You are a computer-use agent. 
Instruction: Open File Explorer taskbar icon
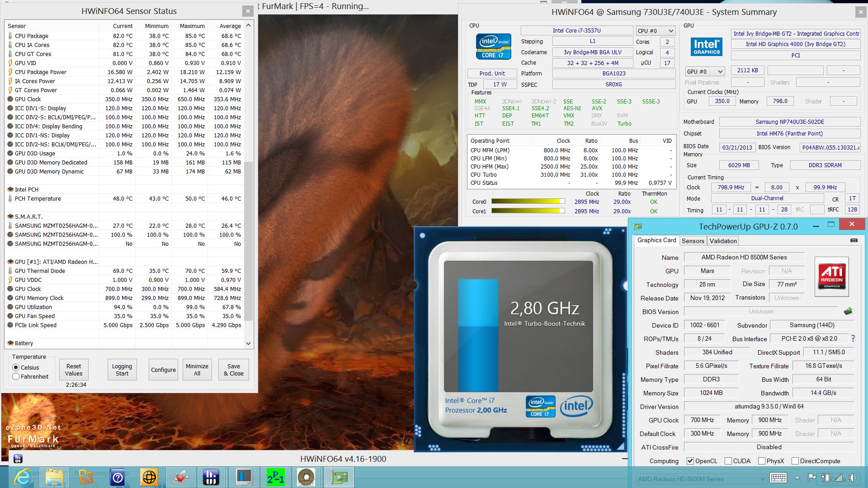click(x=54, y=477)
